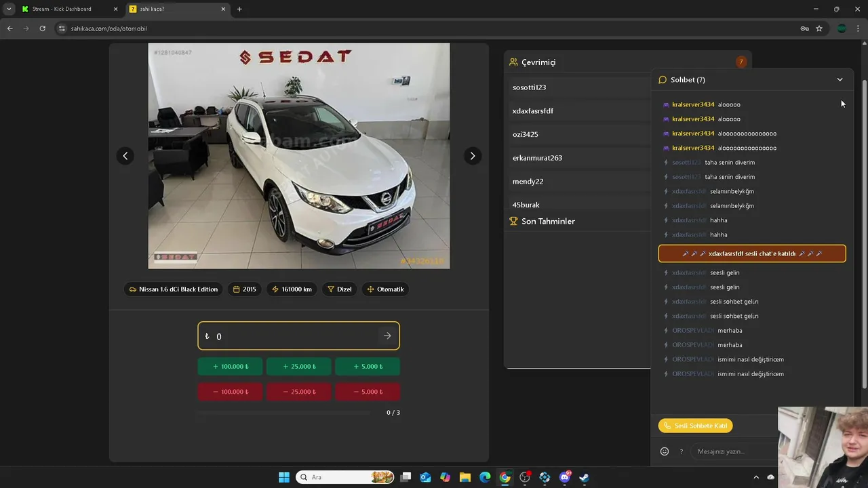This screenshot has height=488, width=868.
Task: Open the emoji picker in chat
Action: click(665, 451)
